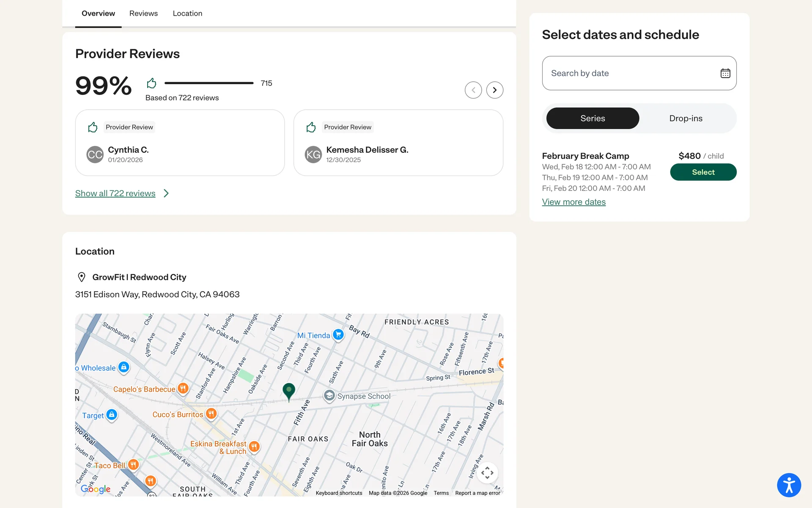
Task: Open the Location tab
Action: (x=187, y=14)
